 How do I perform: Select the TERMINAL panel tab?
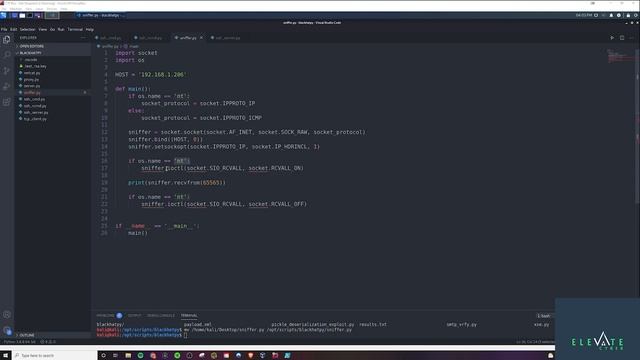point(189,316)
